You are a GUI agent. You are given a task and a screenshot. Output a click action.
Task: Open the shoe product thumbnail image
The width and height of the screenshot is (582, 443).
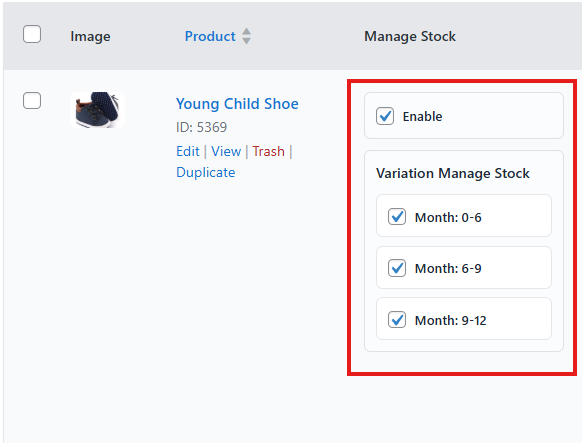click(x=98, y=110)
